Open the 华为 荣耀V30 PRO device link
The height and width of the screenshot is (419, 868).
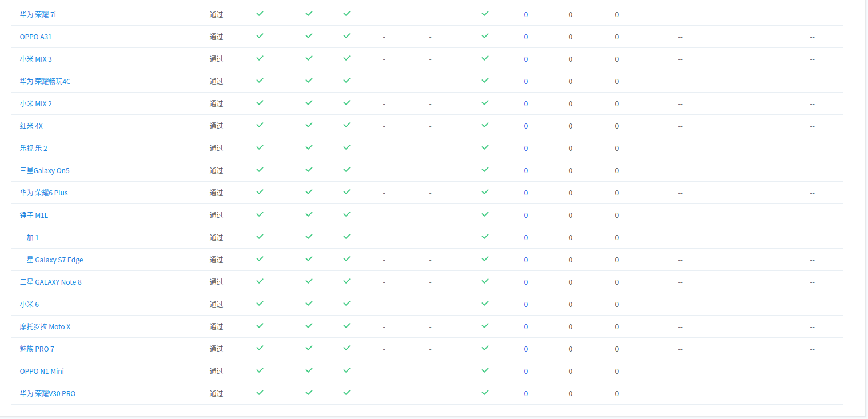(x=48, y=393)
